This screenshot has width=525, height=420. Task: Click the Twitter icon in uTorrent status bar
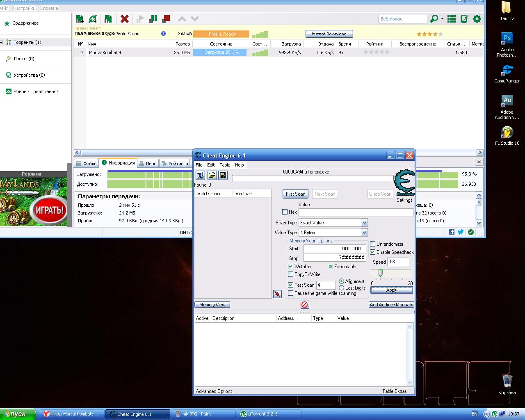point(461,232)
